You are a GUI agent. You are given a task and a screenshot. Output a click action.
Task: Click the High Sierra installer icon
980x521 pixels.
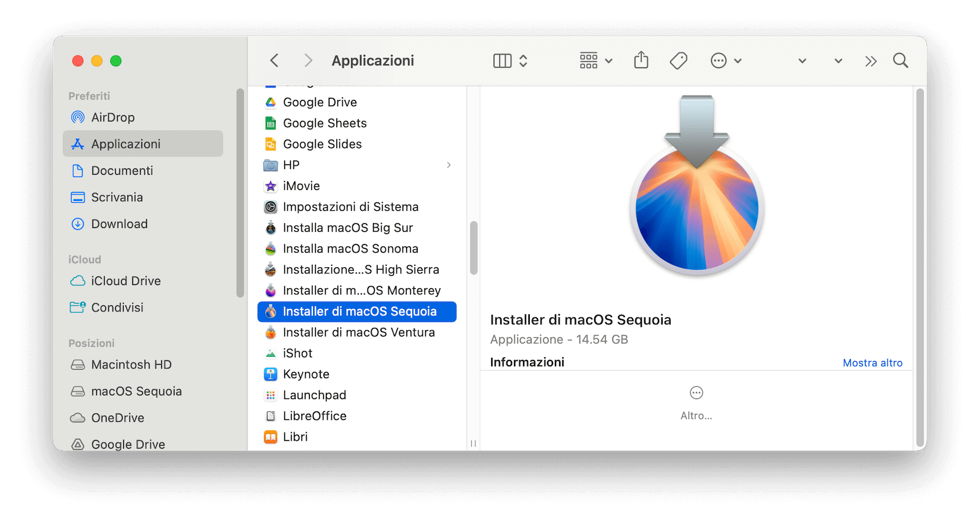tap(271, 270)
